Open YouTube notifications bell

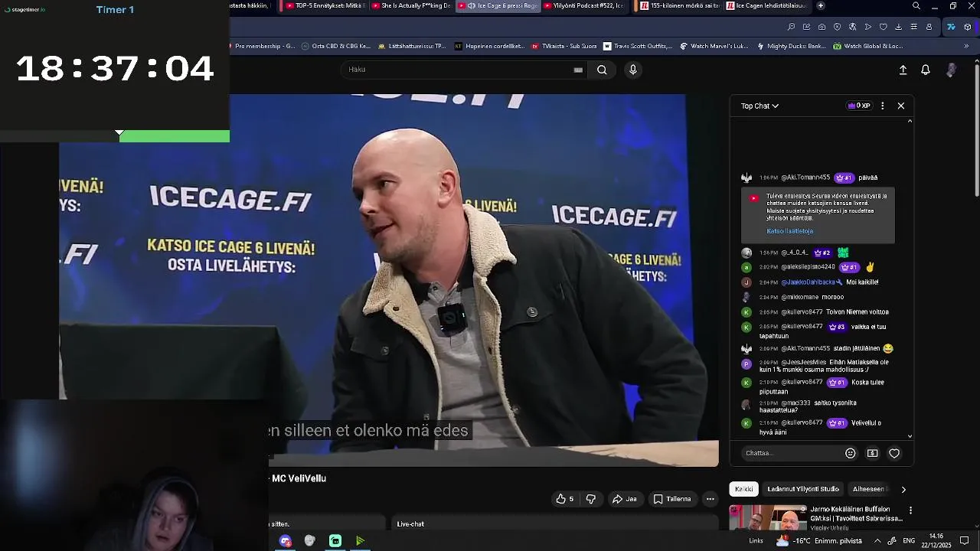[926, 70]
